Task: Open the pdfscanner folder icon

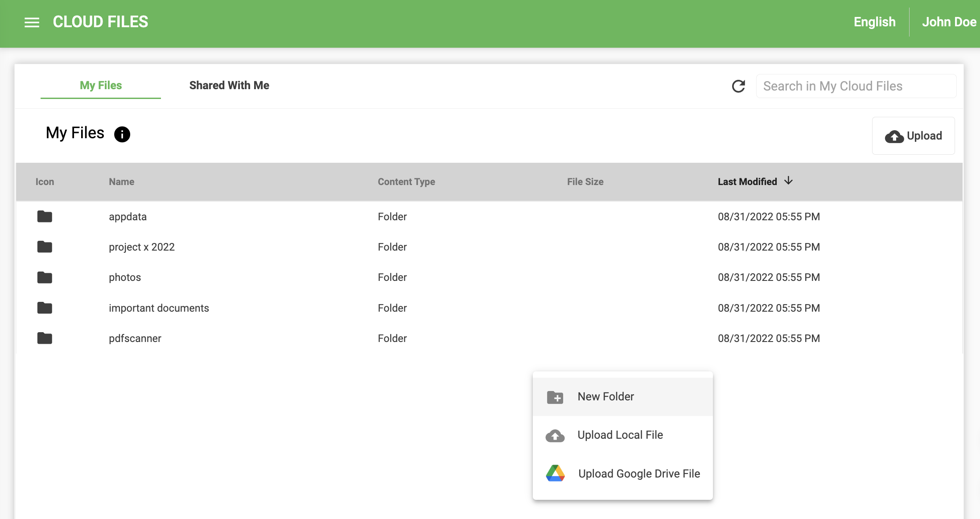Action: coord(45,338)
